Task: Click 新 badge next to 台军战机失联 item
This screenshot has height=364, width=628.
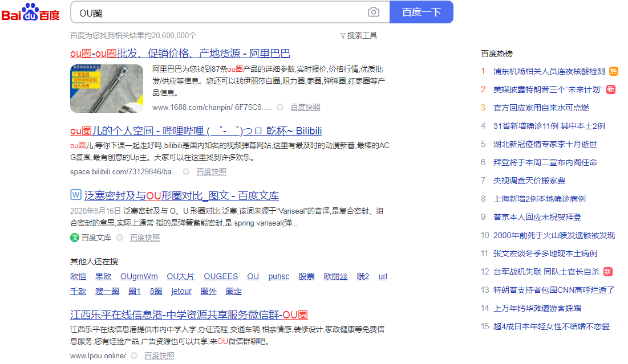Action: [607, 272]
